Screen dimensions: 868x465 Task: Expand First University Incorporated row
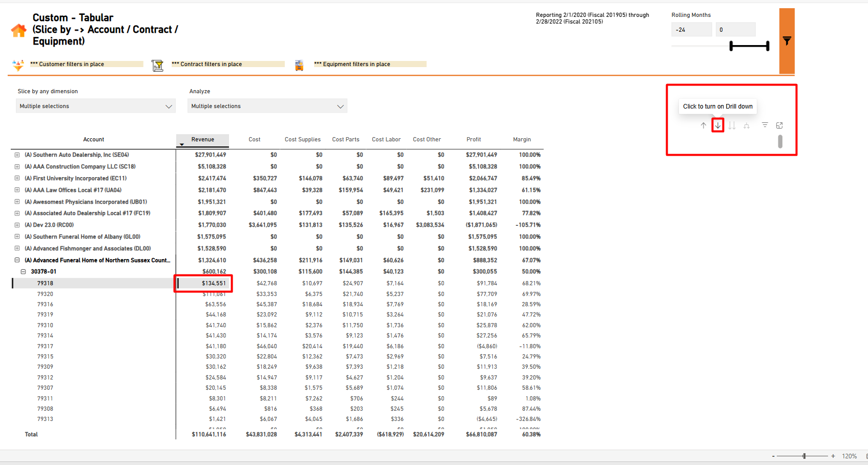pyautogui.click(x=17, y=178)
